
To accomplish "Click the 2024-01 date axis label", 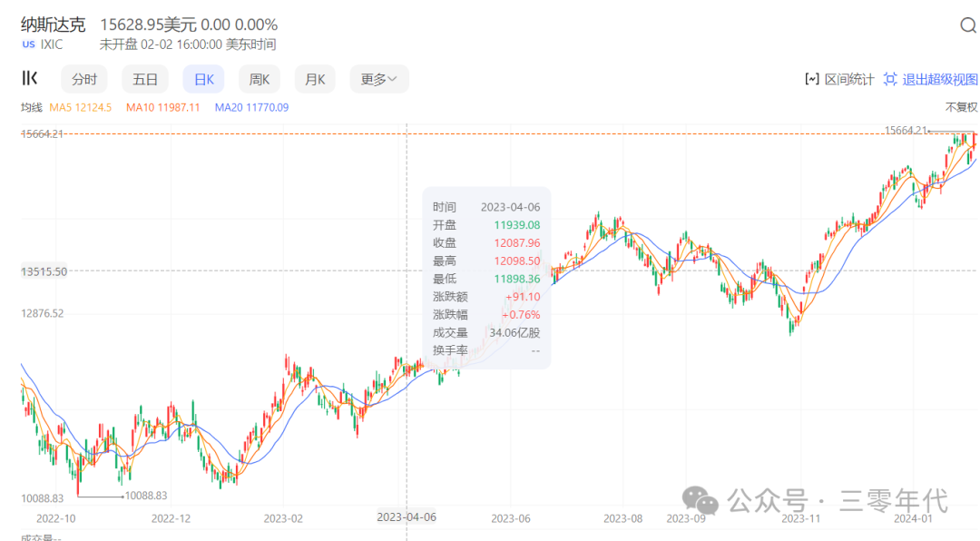I will [x=913, y=518].
